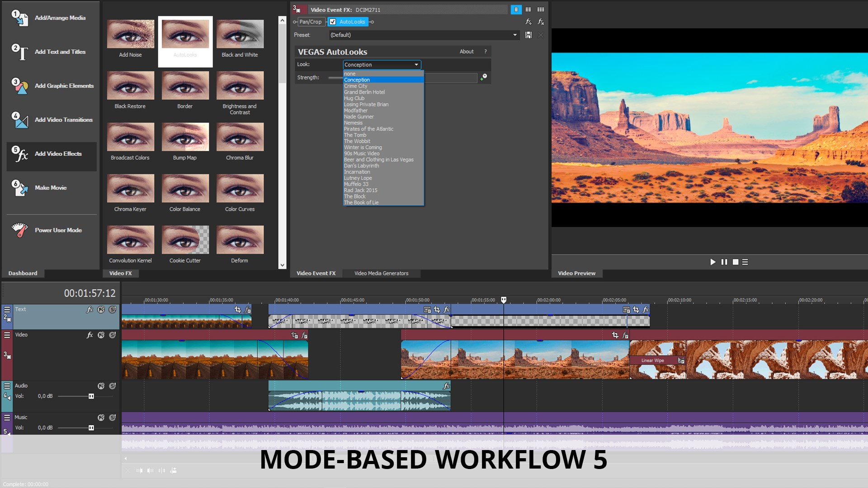Remove the plug-in with the fx-delete icon

(541, 22)
